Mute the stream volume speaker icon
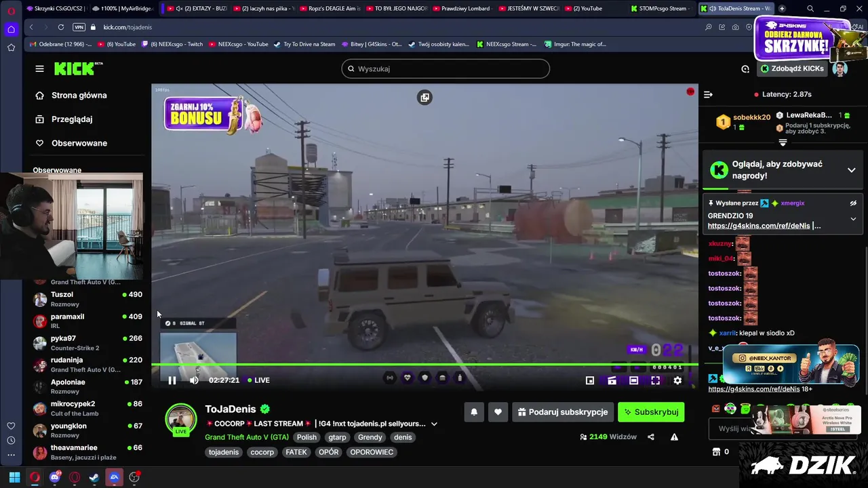Image resolution: width=868 pixels, height=488 pixels. click(x=194, y=380)
